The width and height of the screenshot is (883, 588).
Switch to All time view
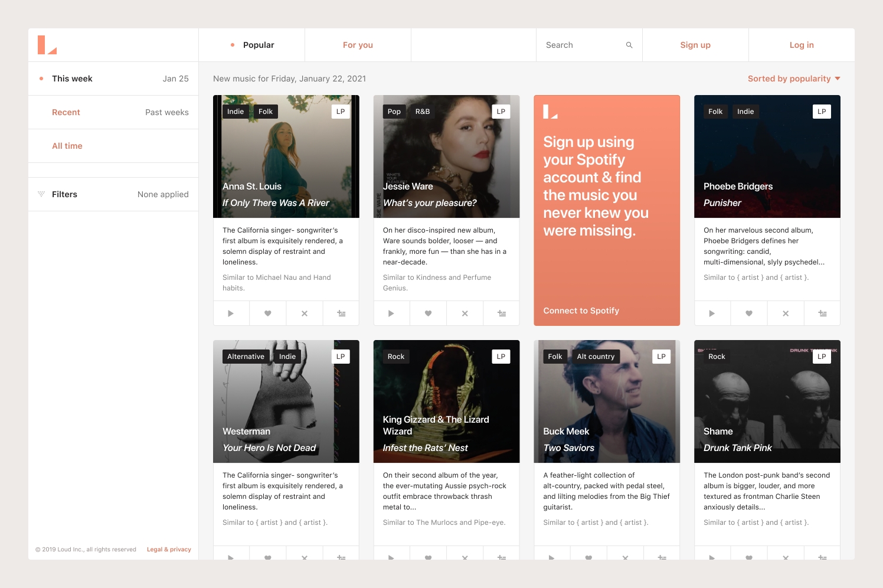pyautogui.click(x=67, y=145)
